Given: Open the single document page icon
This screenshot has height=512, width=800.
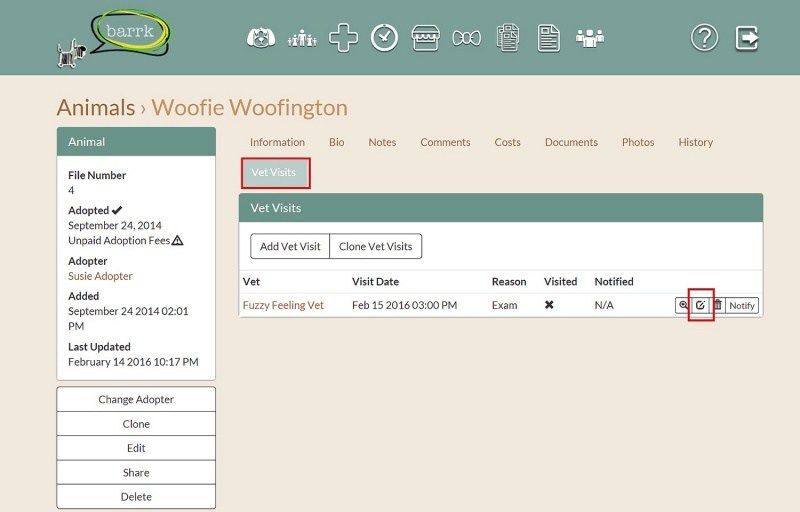Looking at the screenshot, I should coord(549,38).
